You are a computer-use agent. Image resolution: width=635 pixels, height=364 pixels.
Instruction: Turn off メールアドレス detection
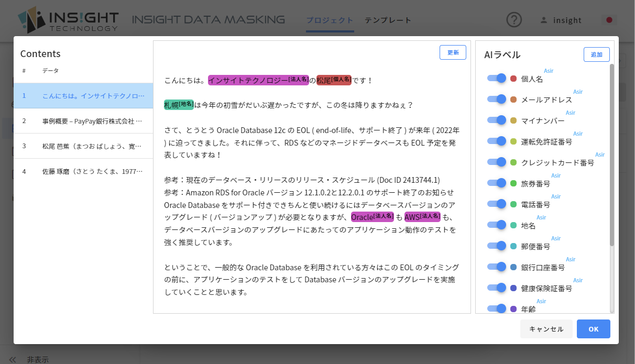[x=496, y=99]
